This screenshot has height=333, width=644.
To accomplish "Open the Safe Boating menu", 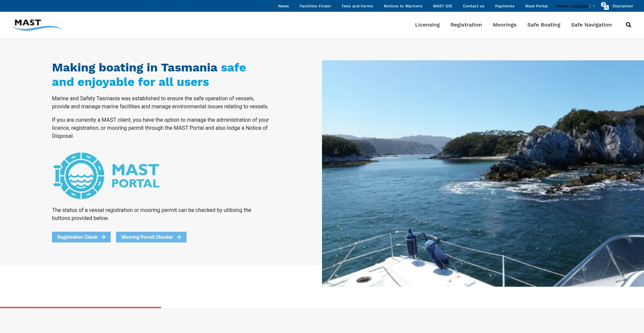I will 544,25.
